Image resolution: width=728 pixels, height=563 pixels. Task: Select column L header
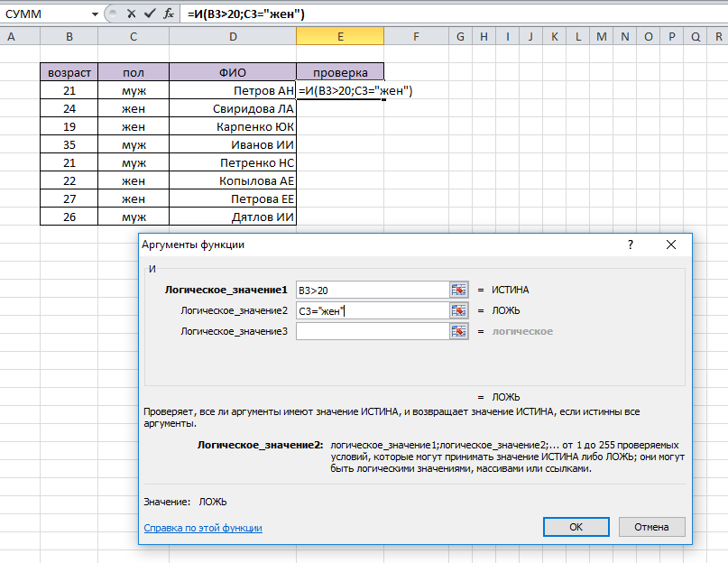578,36
